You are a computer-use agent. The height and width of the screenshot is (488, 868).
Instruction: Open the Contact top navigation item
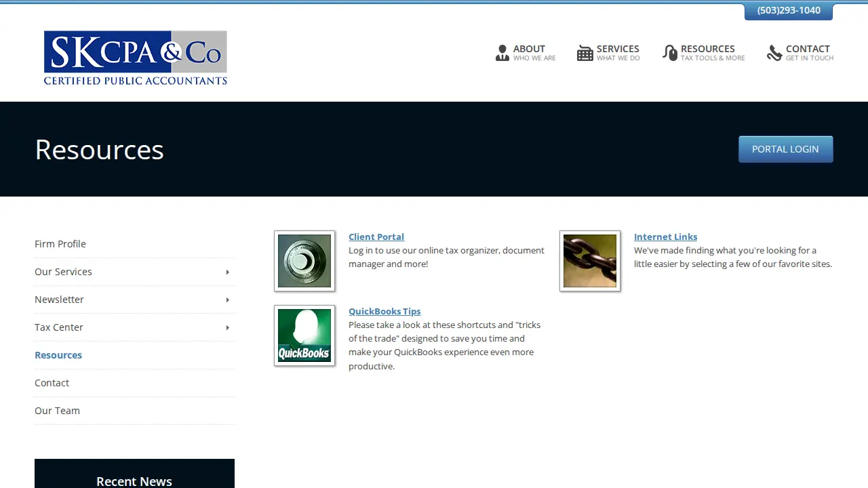pos(800,53)
